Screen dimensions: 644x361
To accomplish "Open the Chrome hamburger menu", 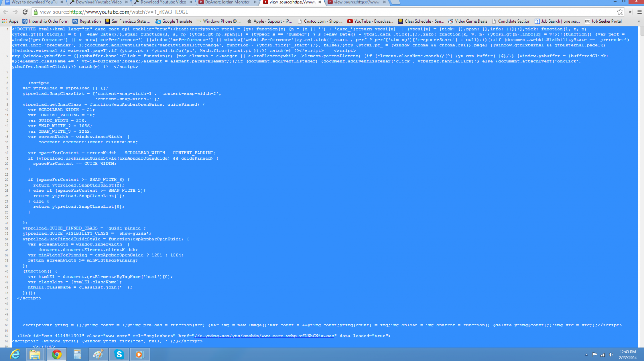I will tap(639, 12).
